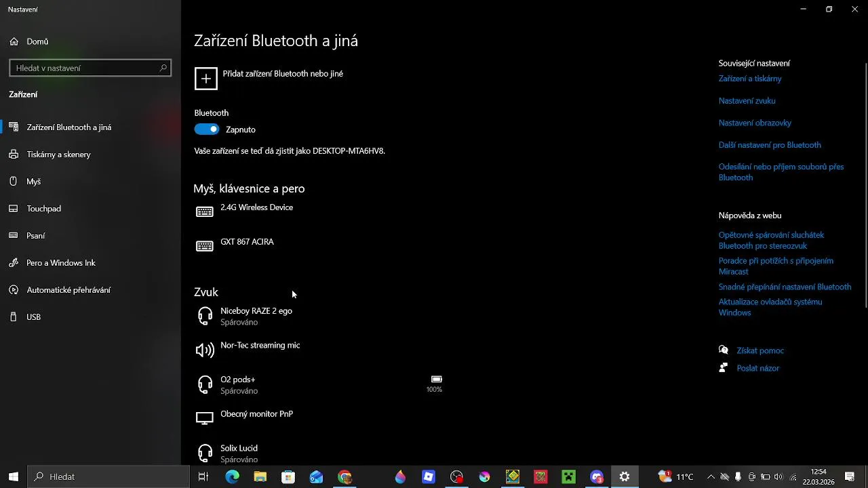Open Roblox from the taskbar
This screenshot has width=868, height=488.
tap(428, 477)
